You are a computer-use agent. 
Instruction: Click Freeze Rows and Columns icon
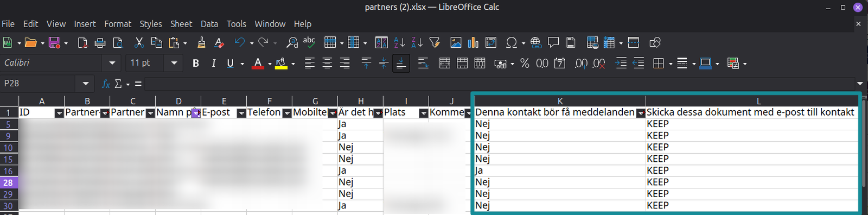coord(609,43)
